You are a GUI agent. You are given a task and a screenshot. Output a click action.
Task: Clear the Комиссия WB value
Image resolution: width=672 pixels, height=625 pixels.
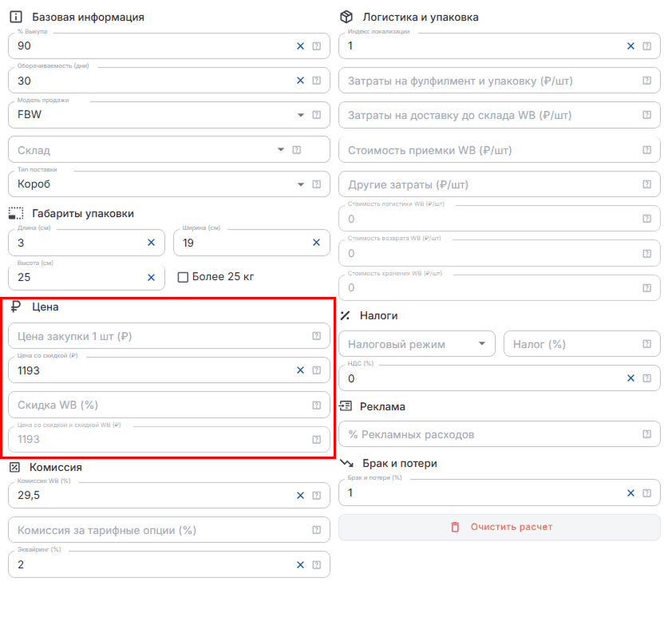coord(300,496)
